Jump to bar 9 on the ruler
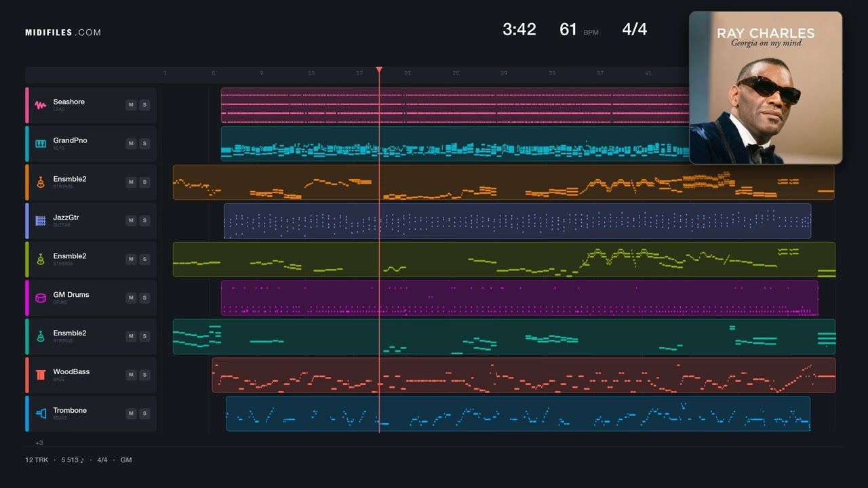The height and width of the screenshot is (488, 868). [261, 73]
